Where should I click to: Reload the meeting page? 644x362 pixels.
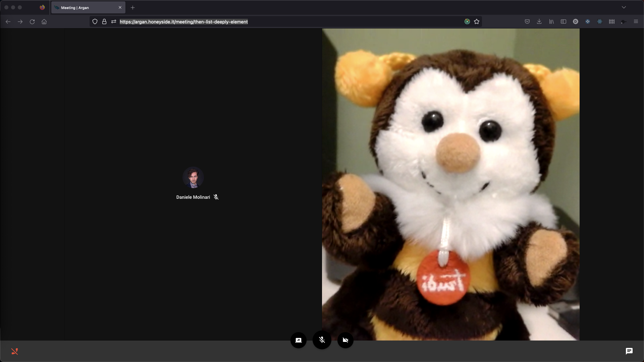[32, 21]
